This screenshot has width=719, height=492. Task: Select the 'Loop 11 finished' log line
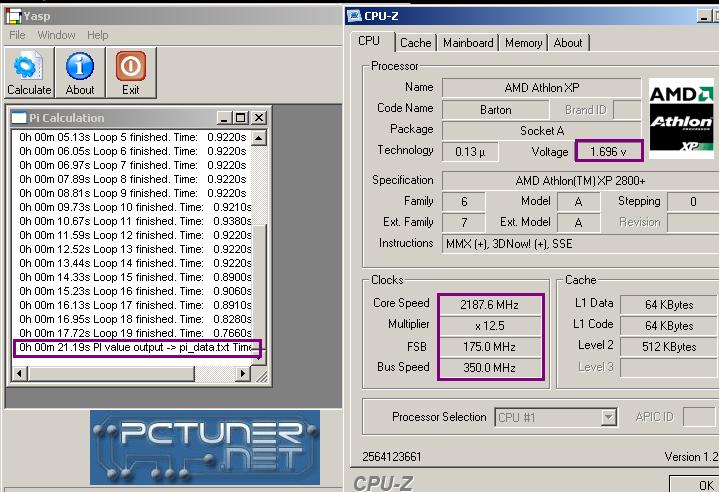pyautogui.click(x=133, y=221)
